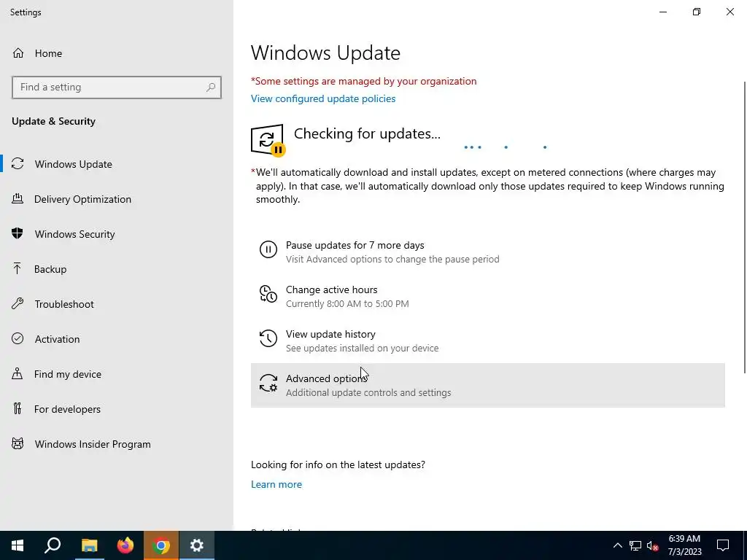747x560 pixels.
Task: Open the Troubleshoot page
Action: (x=117, y=304)
